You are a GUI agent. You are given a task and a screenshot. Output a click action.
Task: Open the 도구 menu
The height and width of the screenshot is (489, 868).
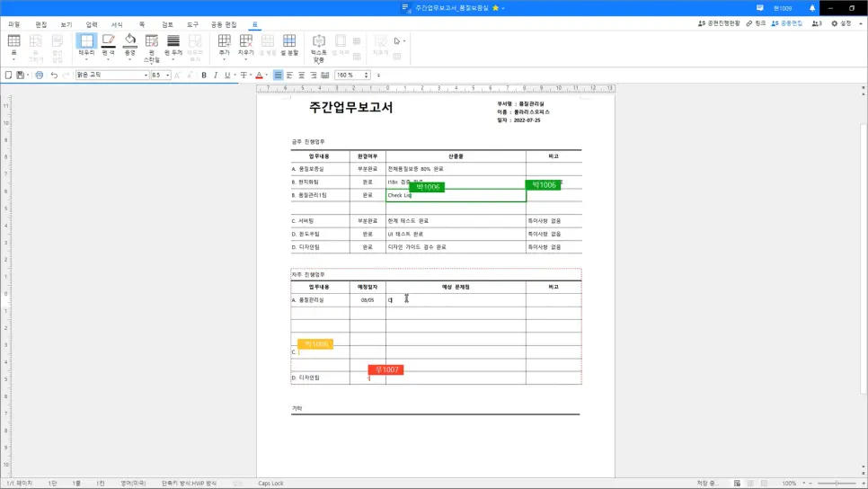(192, 24)
